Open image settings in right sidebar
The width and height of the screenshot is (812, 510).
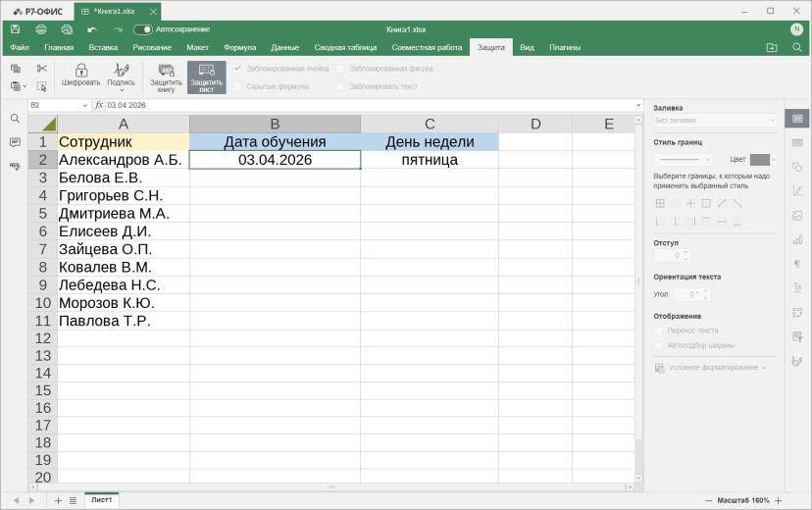797,216
